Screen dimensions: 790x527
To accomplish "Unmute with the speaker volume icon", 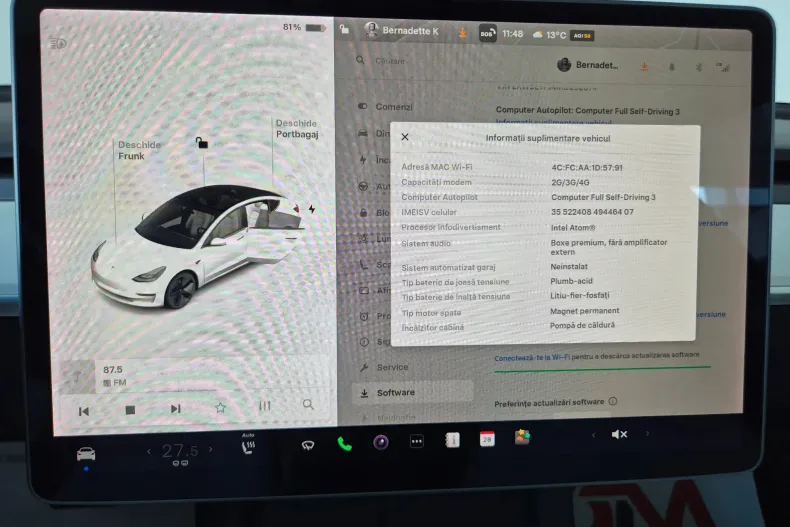I will coord(619,434).
